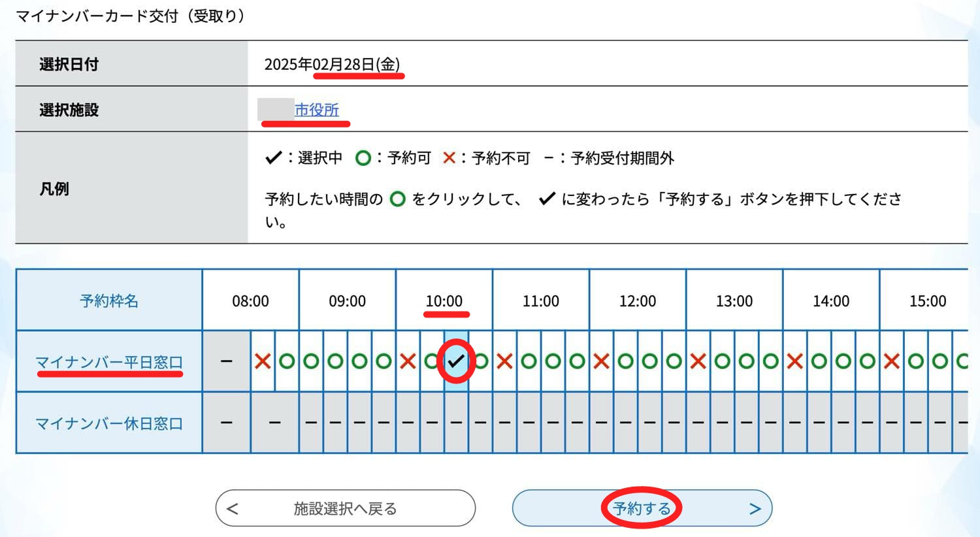The image size is (980, 537).
Task: Select the first green circle under 14:00
Action: 819,361
